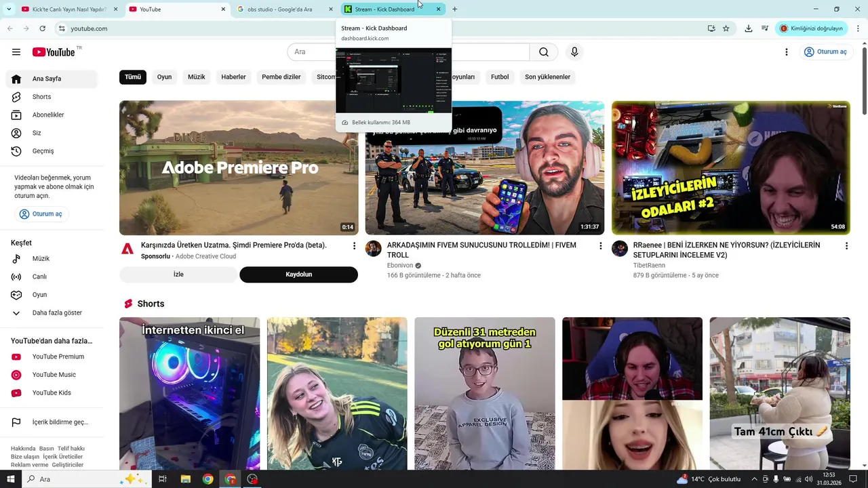Open the Hakkında footer link

coord(23,449)
